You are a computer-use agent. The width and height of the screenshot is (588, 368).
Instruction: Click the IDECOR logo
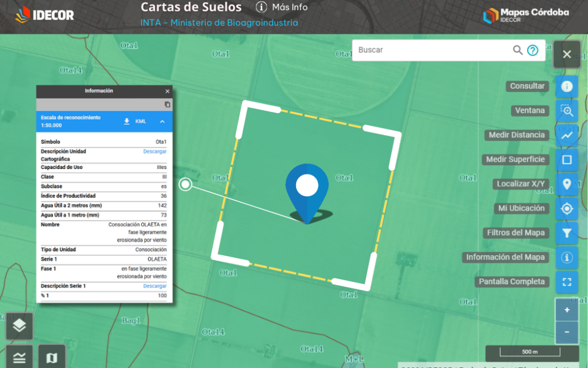[45, 15]
